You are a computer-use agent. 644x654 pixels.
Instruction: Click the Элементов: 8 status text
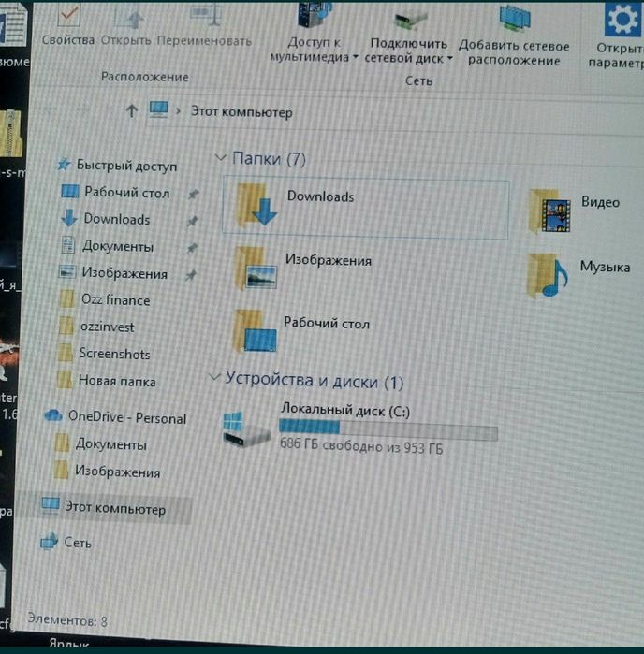(x=67, y=620)
